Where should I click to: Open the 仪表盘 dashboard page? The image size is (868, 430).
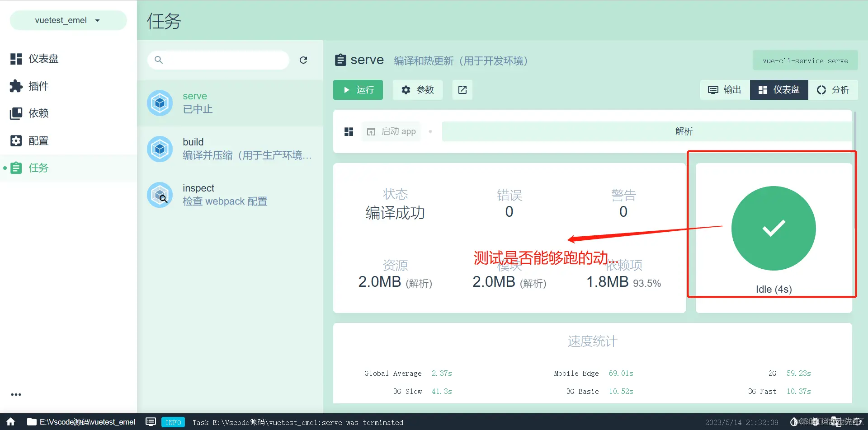(x=43, y=58)
